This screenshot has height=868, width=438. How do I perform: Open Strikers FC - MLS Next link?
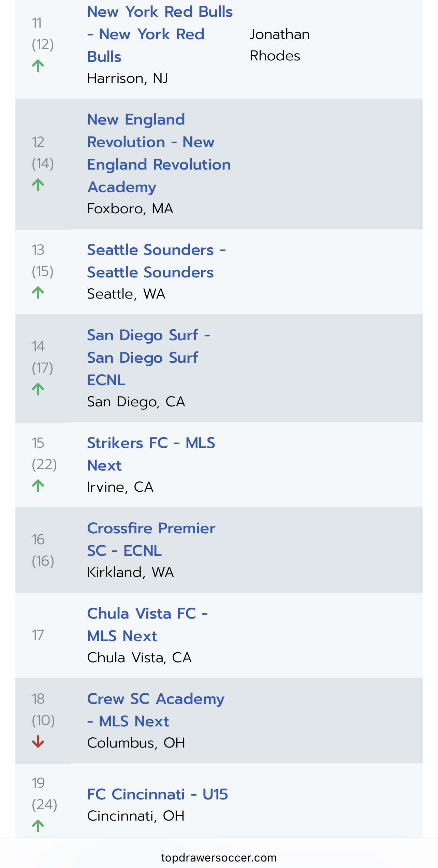(151, 454)
